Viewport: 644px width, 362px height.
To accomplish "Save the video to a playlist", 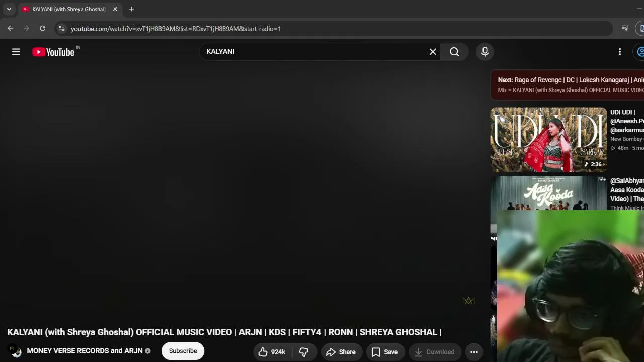I will point(385,352).
